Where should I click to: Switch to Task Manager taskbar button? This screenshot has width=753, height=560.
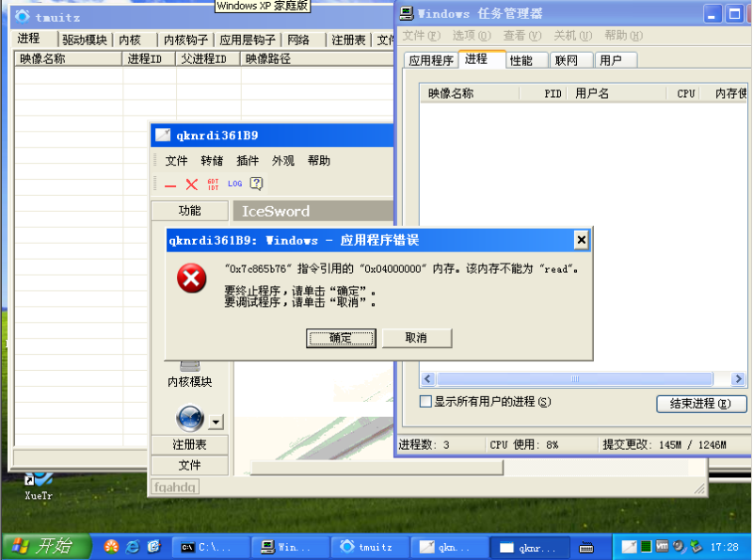coord(290,547)
